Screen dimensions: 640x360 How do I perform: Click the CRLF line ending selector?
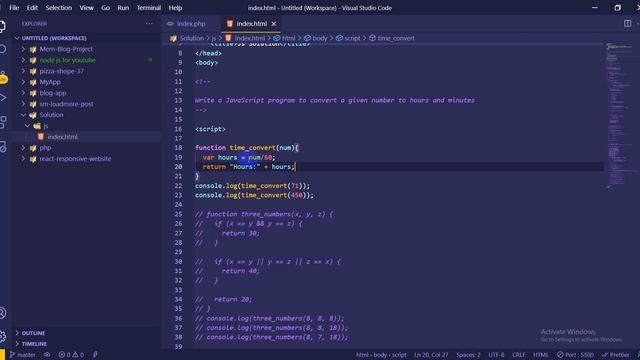coord(518,355)
